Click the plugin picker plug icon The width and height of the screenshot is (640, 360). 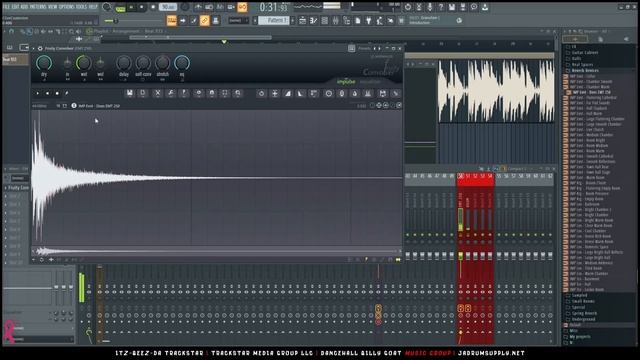369,20
